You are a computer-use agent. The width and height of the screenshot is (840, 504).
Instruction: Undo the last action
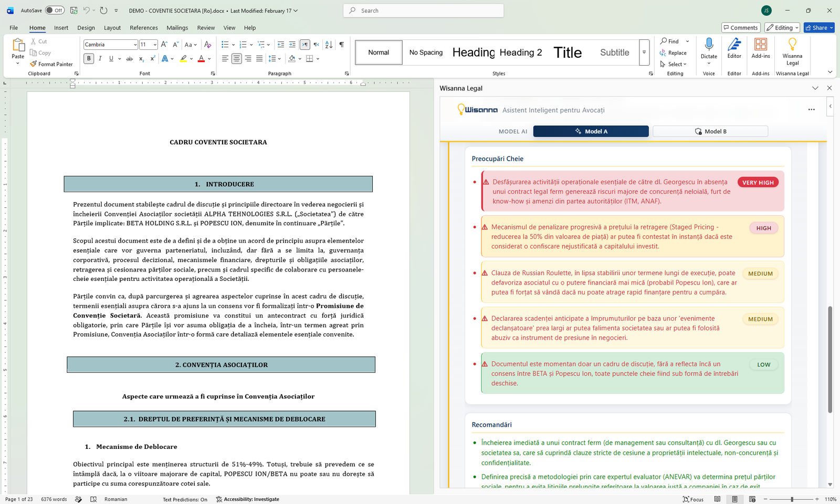pyautogui.click(x=87, y=10)
